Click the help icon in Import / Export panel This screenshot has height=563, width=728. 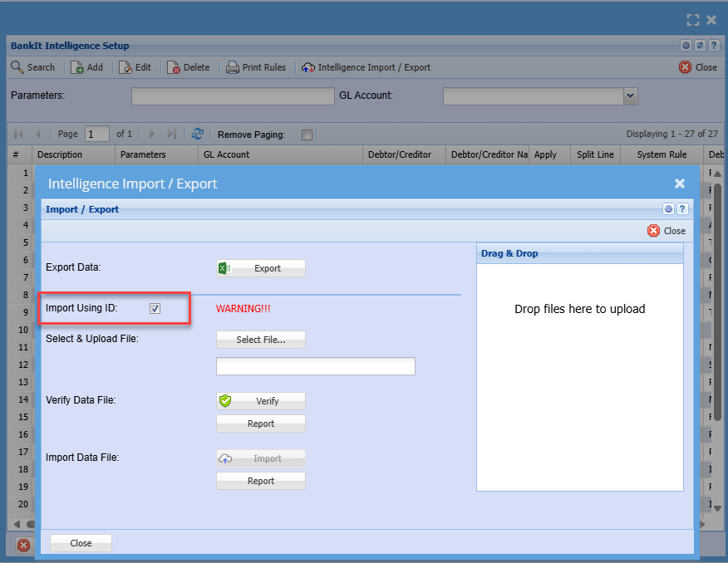click(x=682, y=209)
